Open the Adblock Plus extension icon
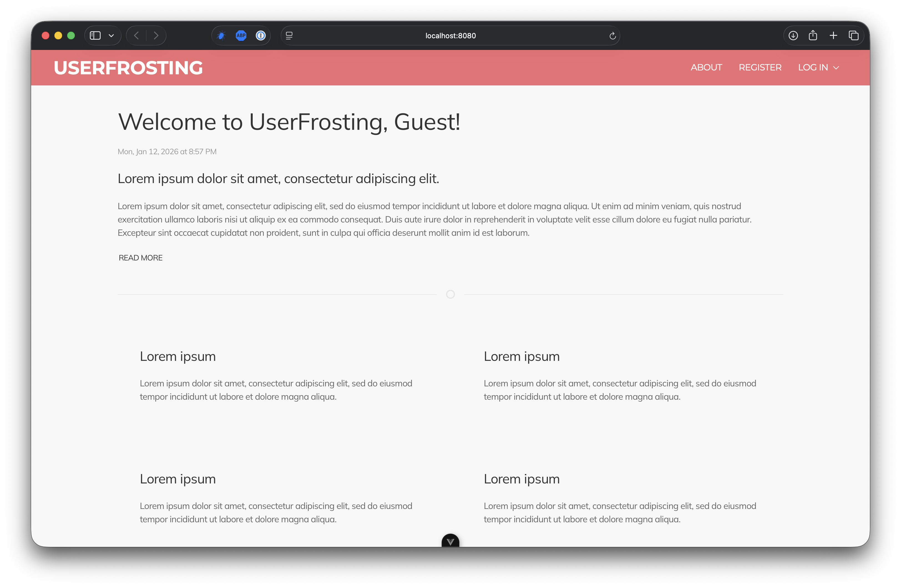 (x=241, y=36)
